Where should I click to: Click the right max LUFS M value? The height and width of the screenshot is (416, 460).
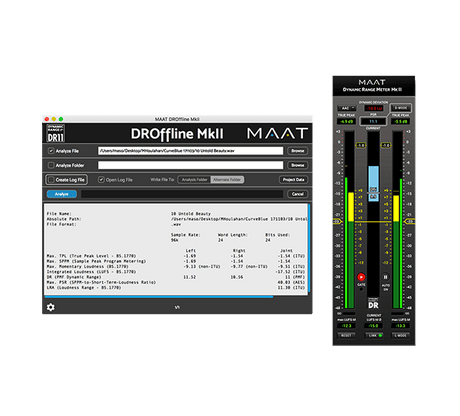[401, 325]
